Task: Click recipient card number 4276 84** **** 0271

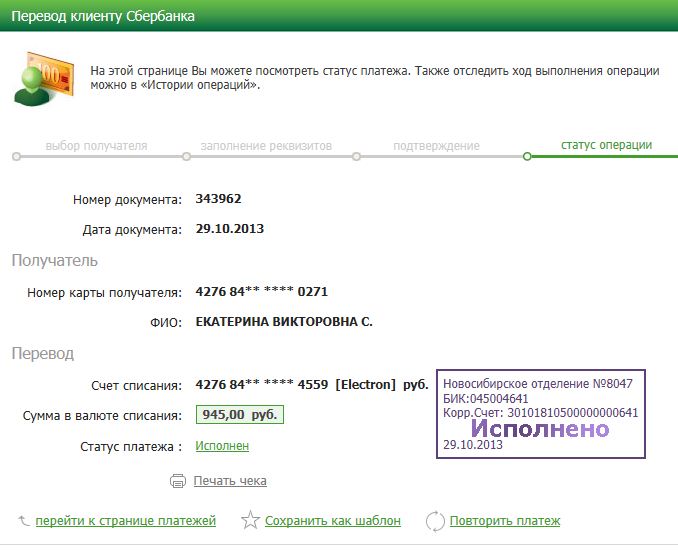Action: 262,292
